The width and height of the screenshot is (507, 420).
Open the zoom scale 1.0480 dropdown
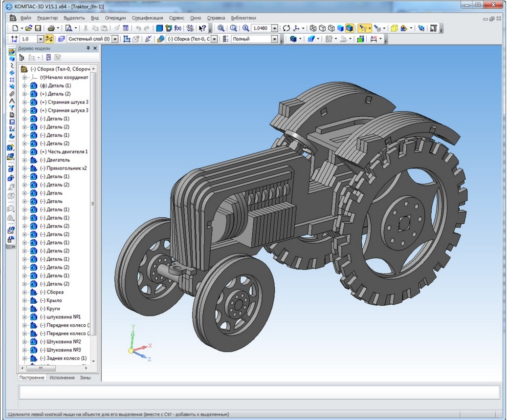pos(274,28)
